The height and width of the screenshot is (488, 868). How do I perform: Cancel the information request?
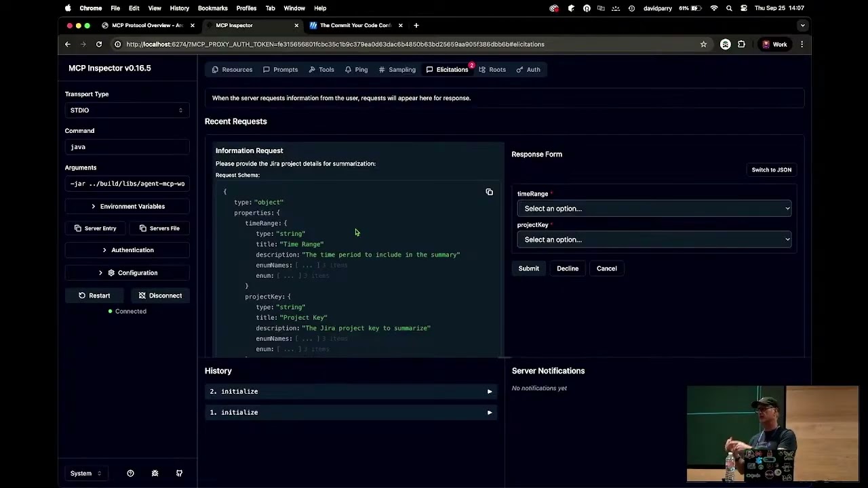[x=606, y=268]
